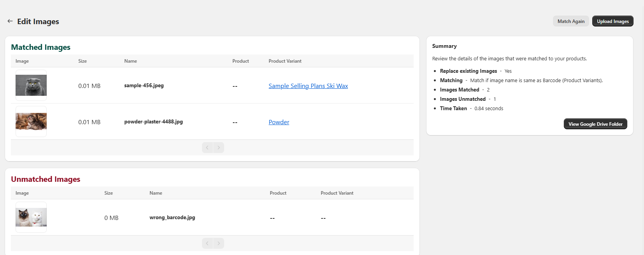The image size is (644, 255).
Task: Select the powder-plaster-4488.jpg file name
Action: pyautogui.click(x=153, y=122)
